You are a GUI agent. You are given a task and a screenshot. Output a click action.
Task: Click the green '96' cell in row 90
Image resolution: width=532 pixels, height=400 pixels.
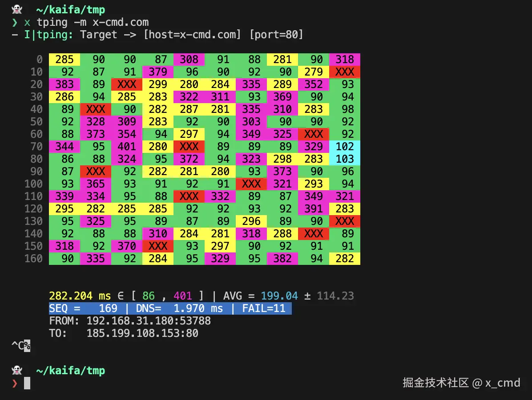tap(345, 172)
